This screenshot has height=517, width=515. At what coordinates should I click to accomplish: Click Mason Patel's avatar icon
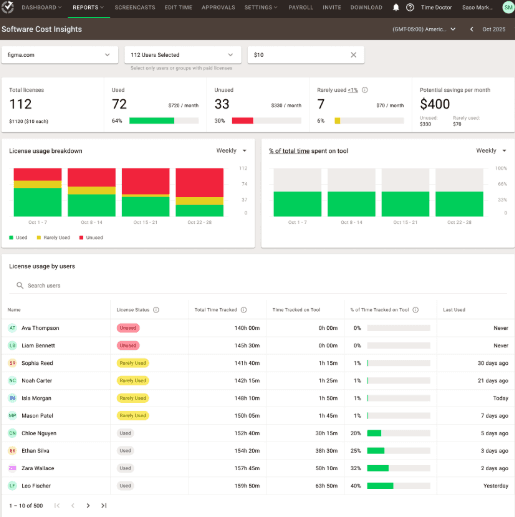point(12,416)
